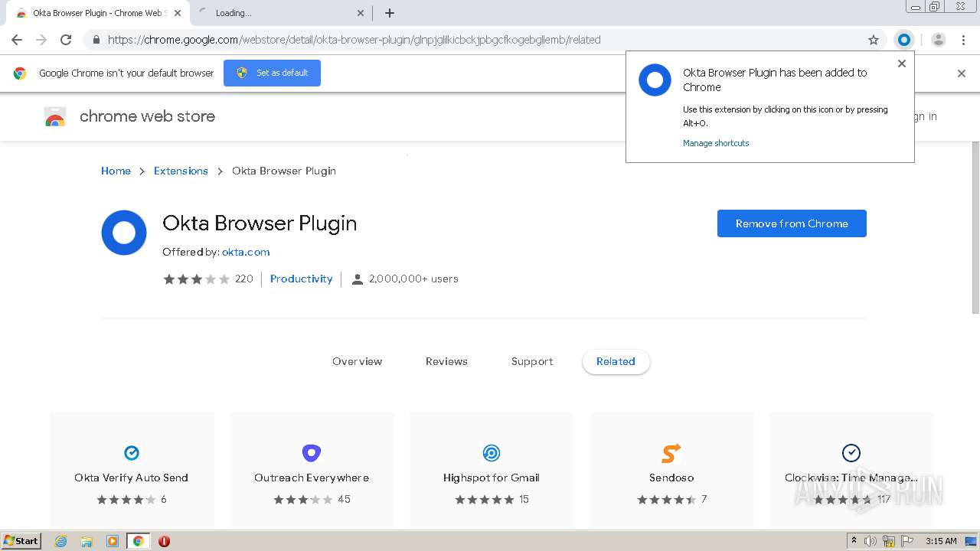Switch to the Support tab
Screen dimensions: 980x551
tap(532, 361)
